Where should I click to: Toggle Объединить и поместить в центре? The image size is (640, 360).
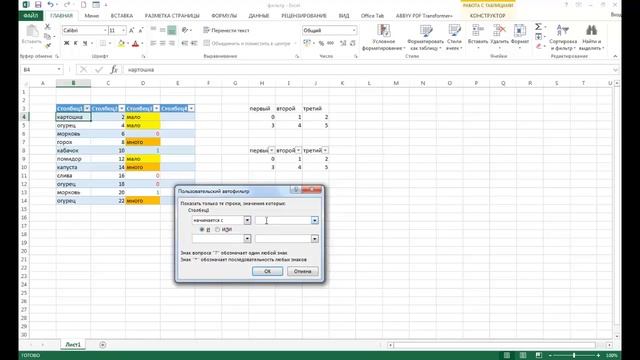pyautogui.click(x=247, y=43)
